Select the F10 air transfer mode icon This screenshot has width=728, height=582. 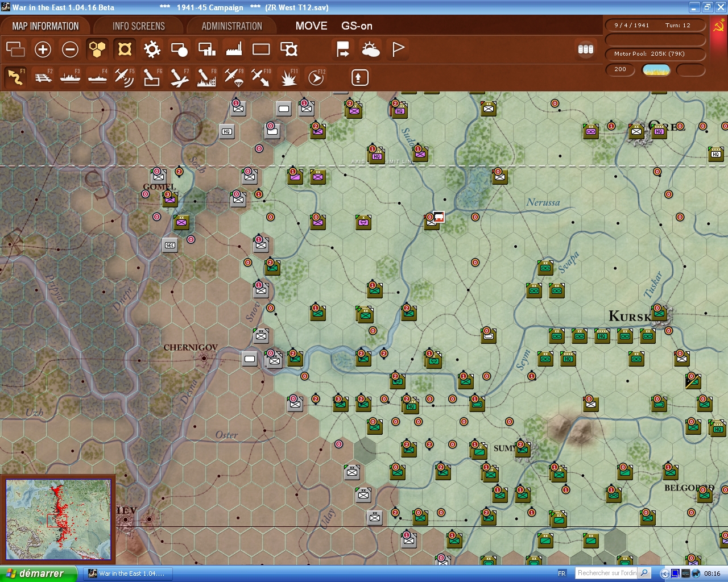point(261,77)
